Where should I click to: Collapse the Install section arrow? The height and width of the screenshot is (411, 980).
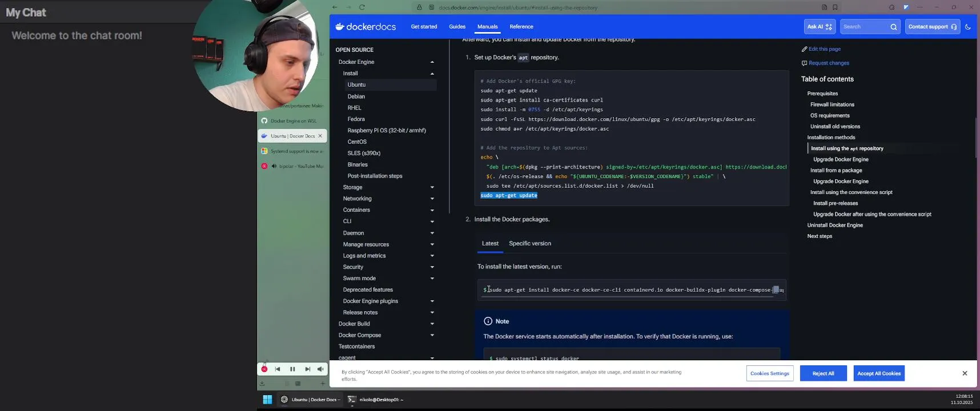click(432, 74)
